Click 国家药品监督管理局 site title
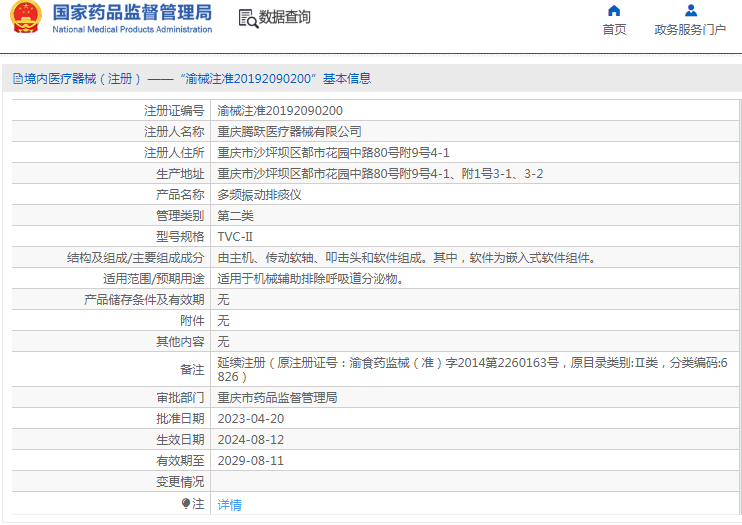 [x=132, y=13]
